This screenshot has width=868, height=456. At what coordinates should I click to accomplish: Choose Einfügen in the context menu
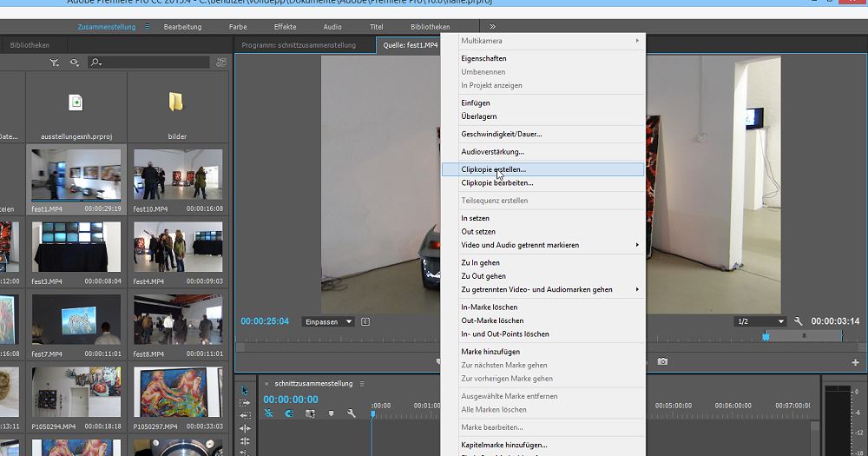(543, 103)
